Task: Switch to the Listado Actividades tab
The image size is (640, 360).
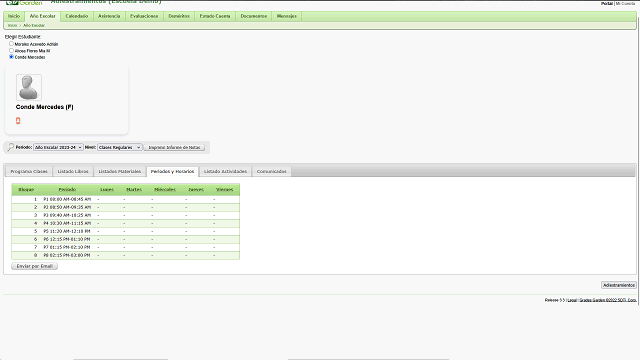Action: coord(225,171)
